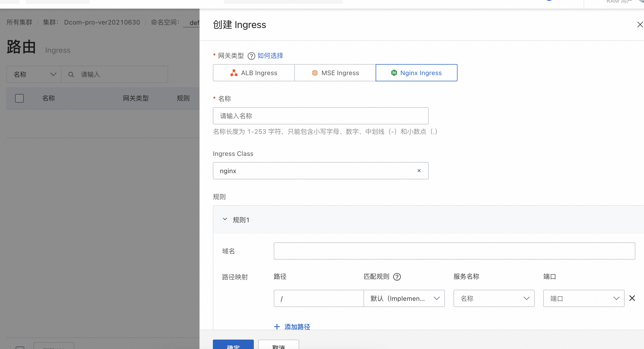
Task: Click the 确定 confirm button
Action: 233,345
